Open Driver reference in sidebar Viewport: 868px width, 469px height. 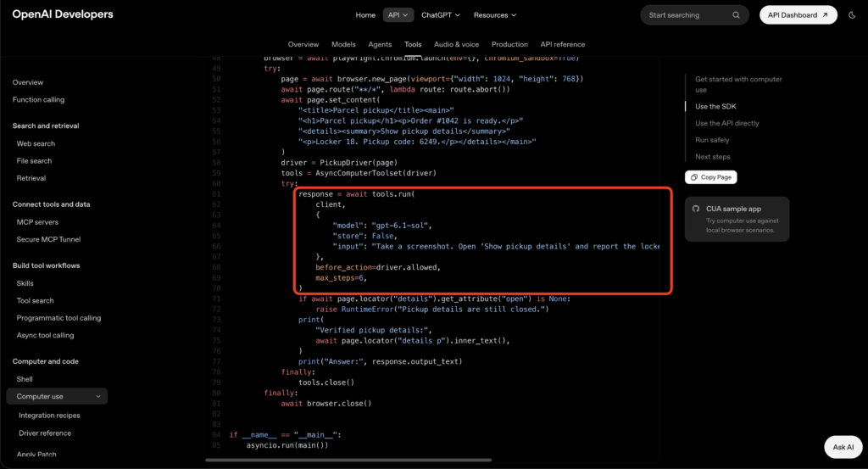(45, 433)
